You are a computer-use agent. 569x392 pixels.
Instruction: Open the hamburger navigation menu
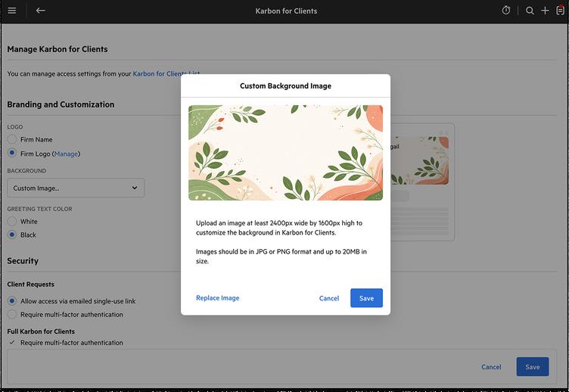(12, 11)
